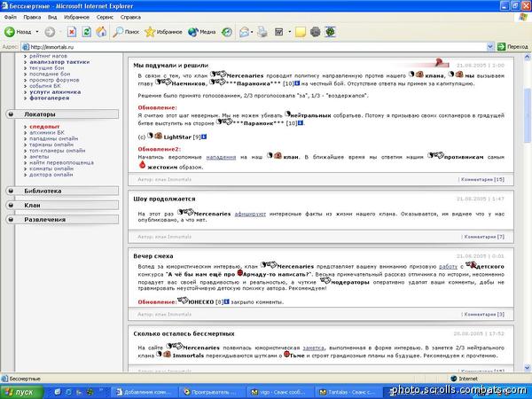532x399 pixels.
Task: Open the Поиск search tool
Action: (126, 32)
